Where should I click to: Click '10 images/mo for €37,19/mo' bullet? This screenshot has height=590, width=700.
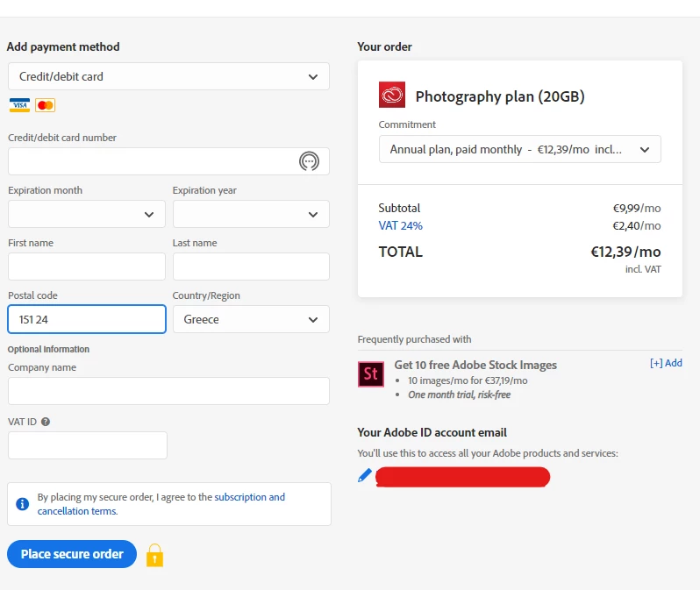click(468, 380)
